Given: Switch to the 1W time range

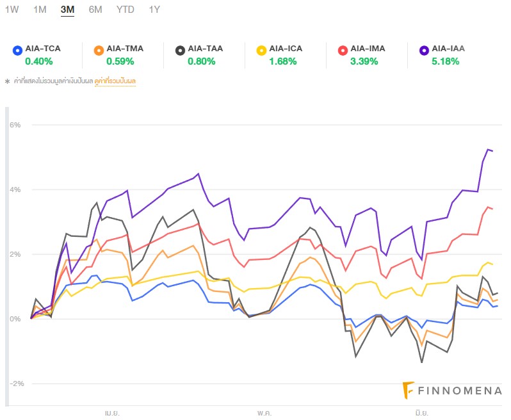Looking at the screenshot, I should click(12, 10).
